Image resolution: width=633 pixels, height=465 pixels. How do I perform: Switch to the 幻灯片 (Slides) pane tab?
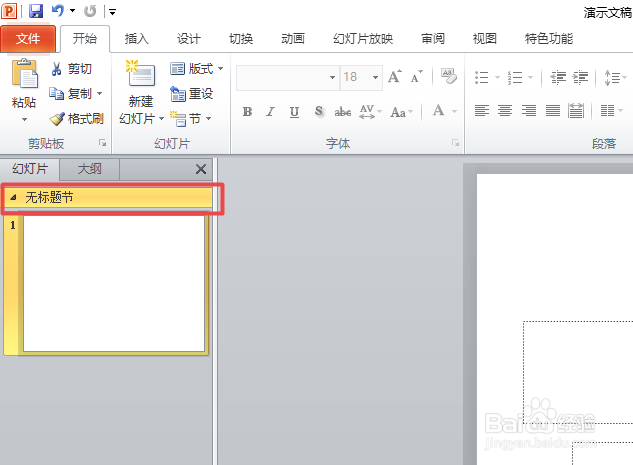tap(30, 169)
